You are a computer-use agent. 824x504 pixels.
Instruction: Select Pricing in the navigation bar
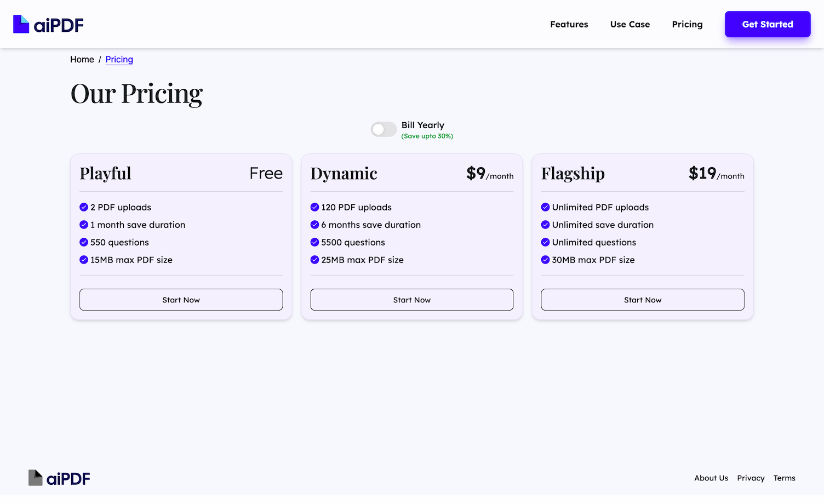(x=687, y=24)
